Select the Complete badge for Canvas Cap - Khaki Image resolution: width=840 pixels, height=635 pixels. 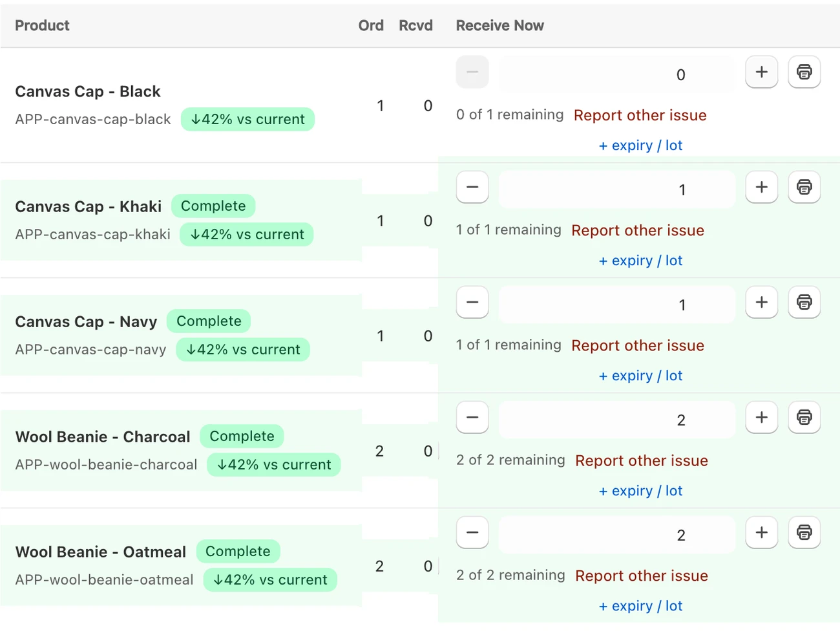pos(213,206)
